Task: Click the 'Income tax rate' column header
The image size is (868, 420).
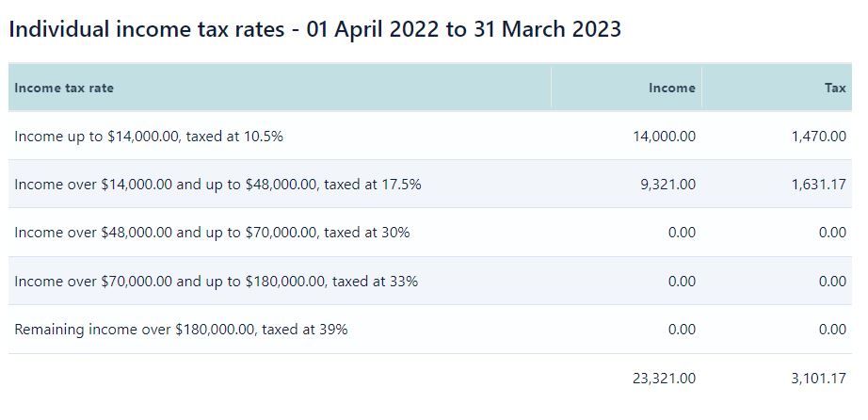Action: (x=64, y=89)
